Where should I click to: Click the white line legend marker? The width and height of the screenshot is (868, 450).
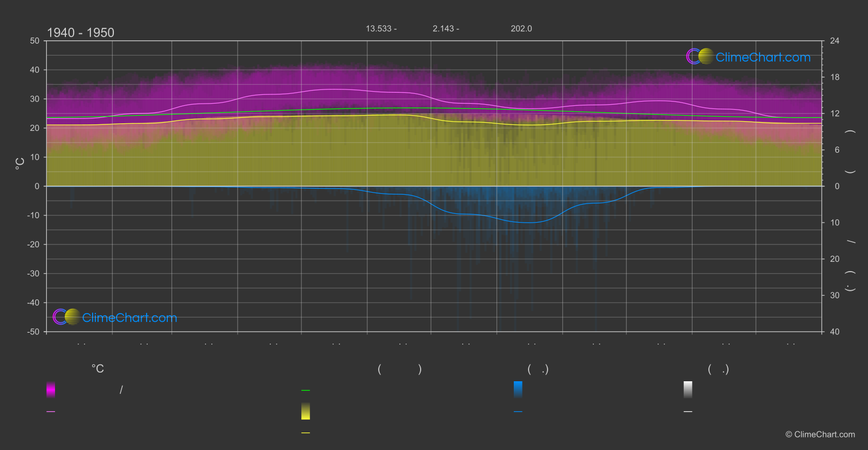tap(688, 411)
